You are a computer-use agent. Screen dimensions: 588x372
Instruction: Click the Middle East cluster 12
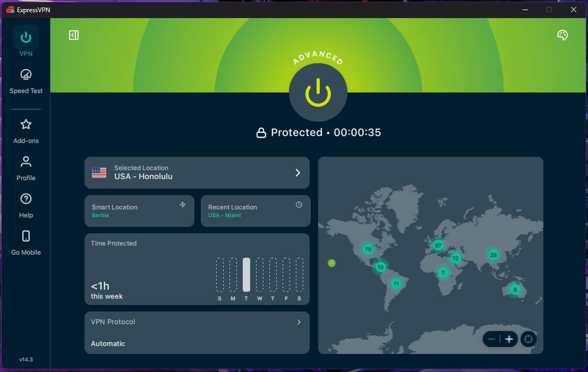[x=455, y=258]
